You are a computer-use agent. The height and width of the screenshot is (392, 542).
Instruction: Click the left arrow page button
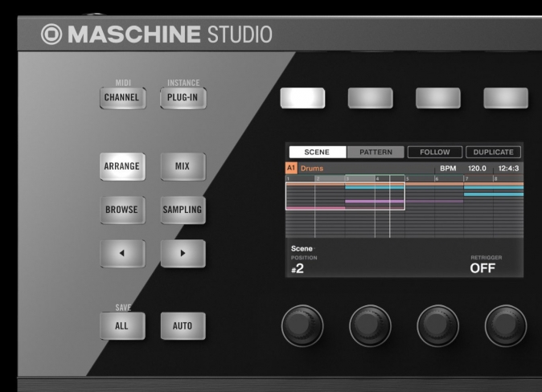tap(122, 254)
